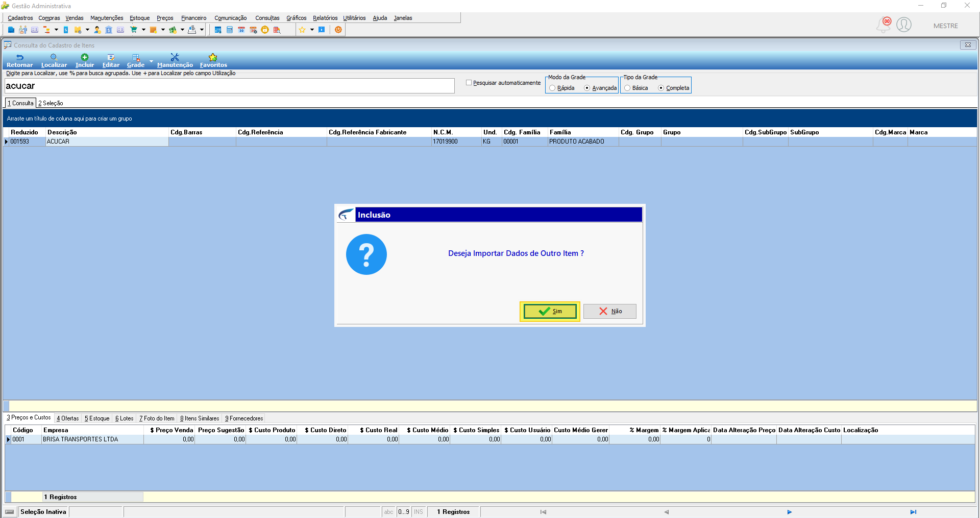The height and width of the screenshot is (518, 980).
Task: Confirm with Sim in Inclusão dialog
Action: [x=550, y=311]
